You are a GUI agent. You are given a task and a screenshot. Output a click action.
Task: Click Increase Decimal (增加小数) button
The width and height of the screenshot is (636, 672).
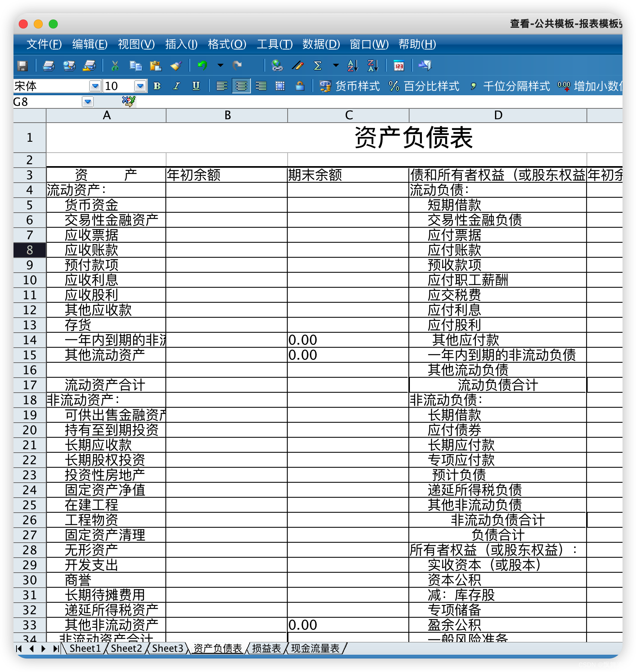[x=590, y=86]
